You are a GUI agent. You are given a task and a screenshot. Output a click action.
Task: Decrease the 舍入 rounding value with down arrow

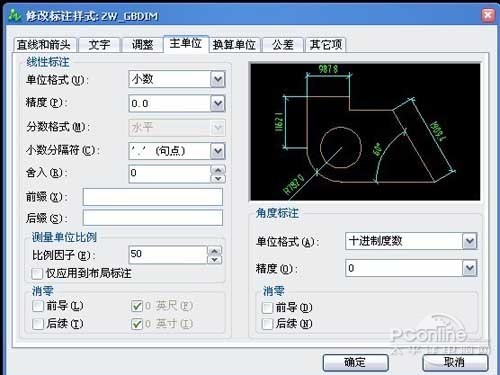click(x=218, y=178)
